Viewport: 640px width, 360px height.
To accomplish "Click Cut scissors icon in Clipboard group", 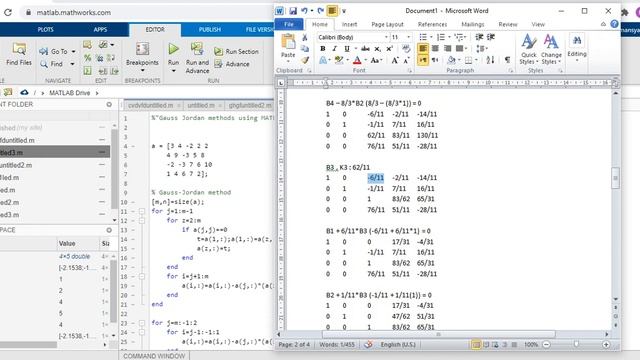I will point(305,38).
